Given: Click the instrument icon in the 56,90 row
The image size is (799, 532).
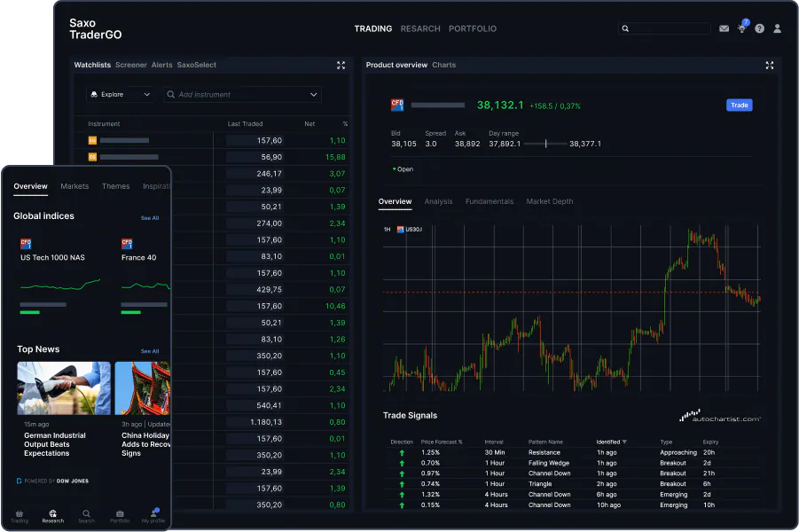Looking at the screenshot, I should tap(92, 157).
